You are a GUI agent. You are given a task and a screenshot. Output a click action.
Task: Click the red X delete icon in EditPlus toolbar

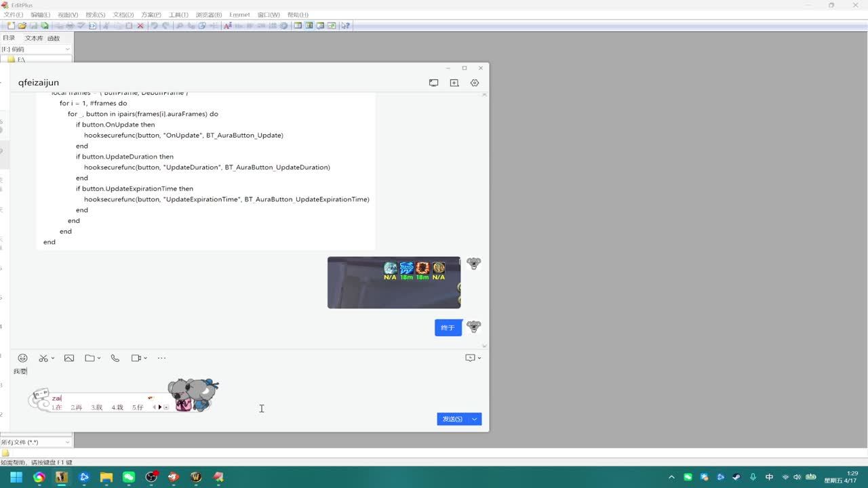(140, 26)
